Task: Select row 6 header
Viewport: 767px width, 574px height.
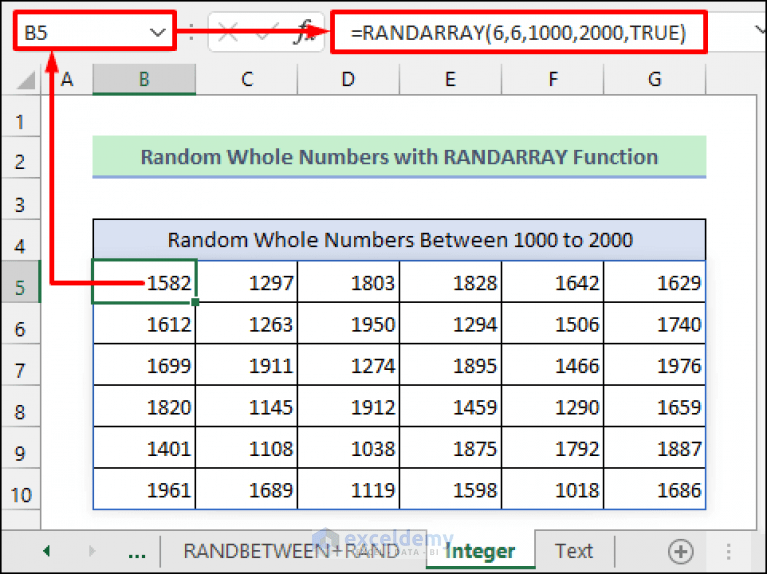Action: [20, 323]
